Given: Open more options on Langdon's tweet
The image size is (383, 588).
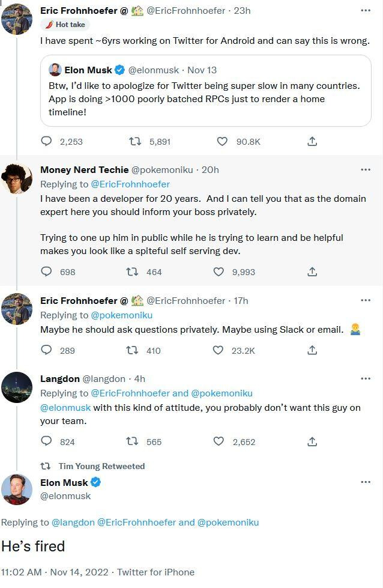Looking at the screenshot, I should (366, 378).
